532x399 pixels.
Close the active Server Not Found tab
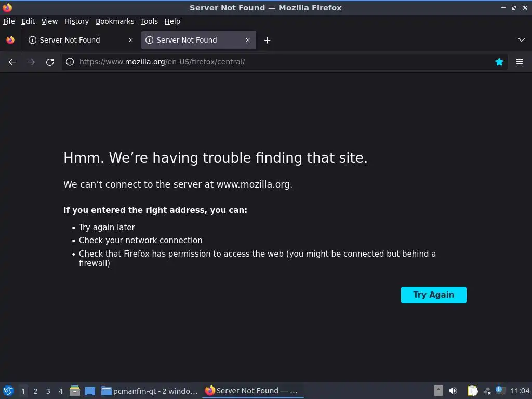tap(248, 40)
